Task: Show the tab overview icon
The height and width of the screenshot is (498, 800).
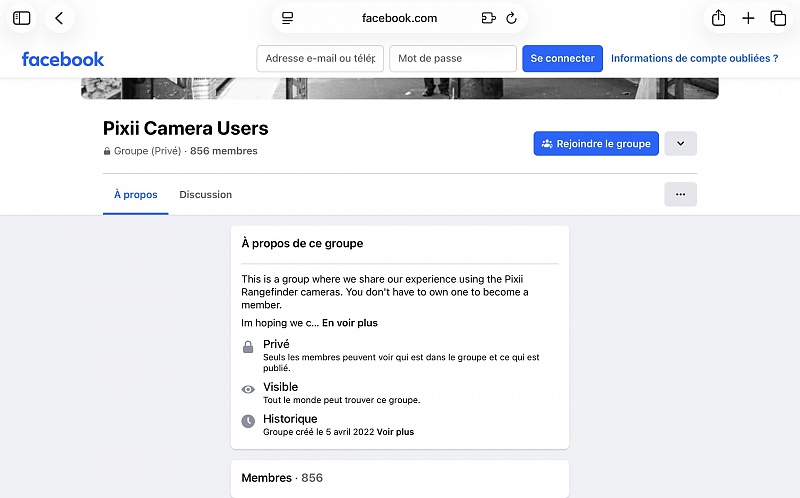Action: coord(778,18)
